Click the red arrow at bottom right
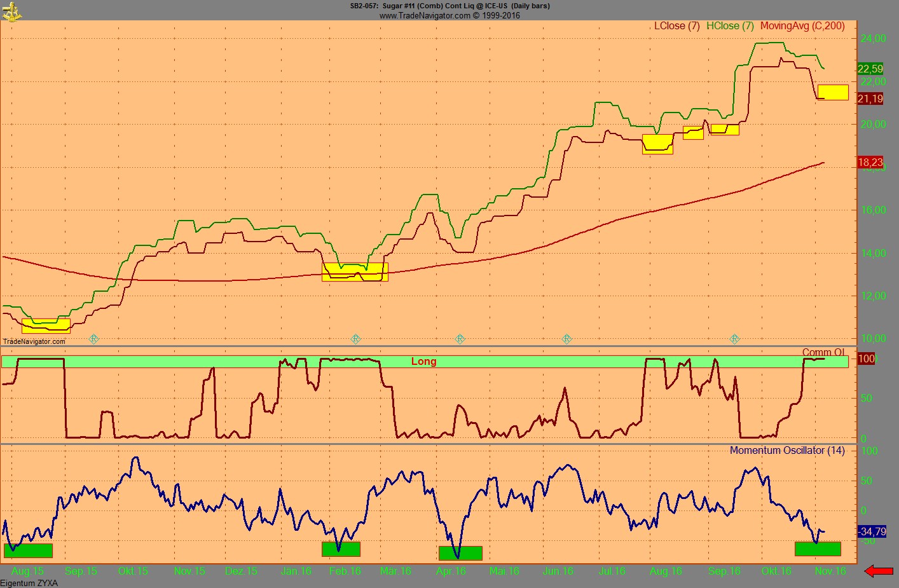This screenshot has height=588, width=899. tap(879, 571)
